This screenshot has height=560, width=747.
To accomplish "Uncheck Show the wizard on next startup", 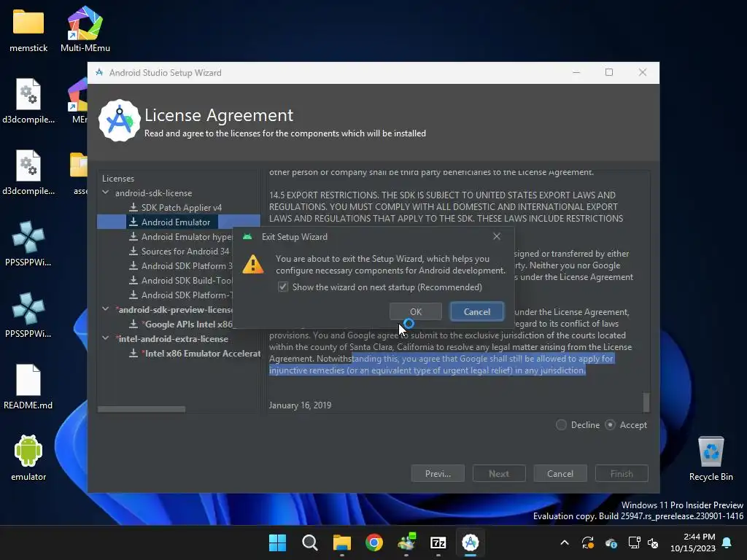I will (283, 287).
